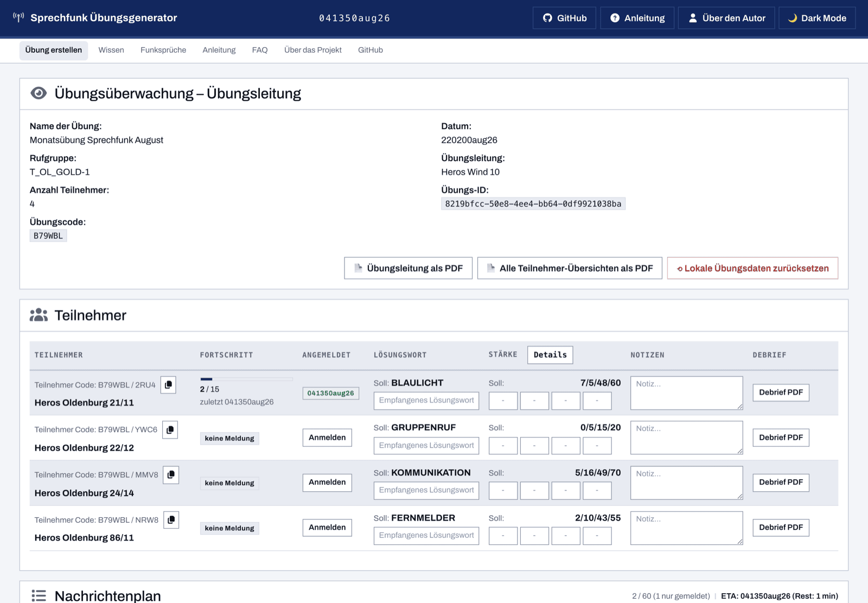Click the Übungscode B79WBL

point(48,236)
